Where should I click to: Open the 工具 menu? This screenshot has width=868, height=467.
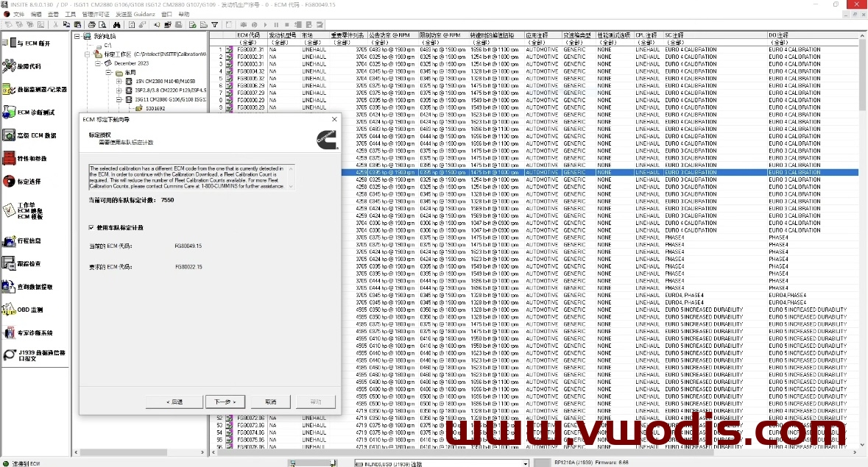click(x=70, y=15)
